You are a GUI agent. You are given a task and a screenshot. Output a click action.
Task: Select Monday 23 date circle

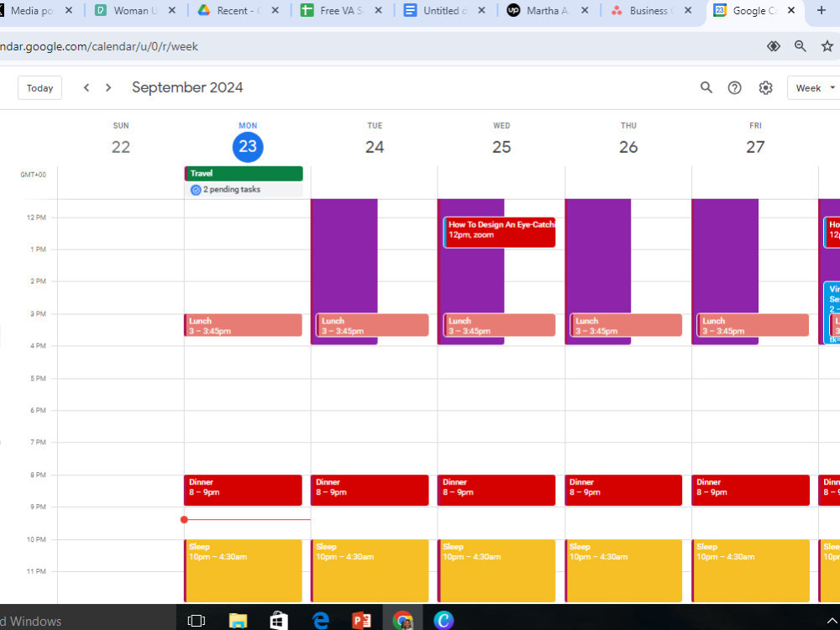click(248, 147)
